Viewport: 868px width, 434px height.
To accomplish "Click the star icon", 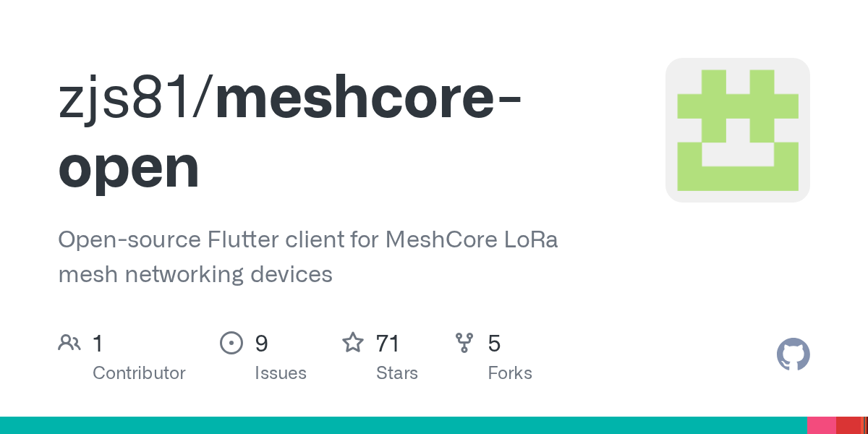I will [352, 343].
